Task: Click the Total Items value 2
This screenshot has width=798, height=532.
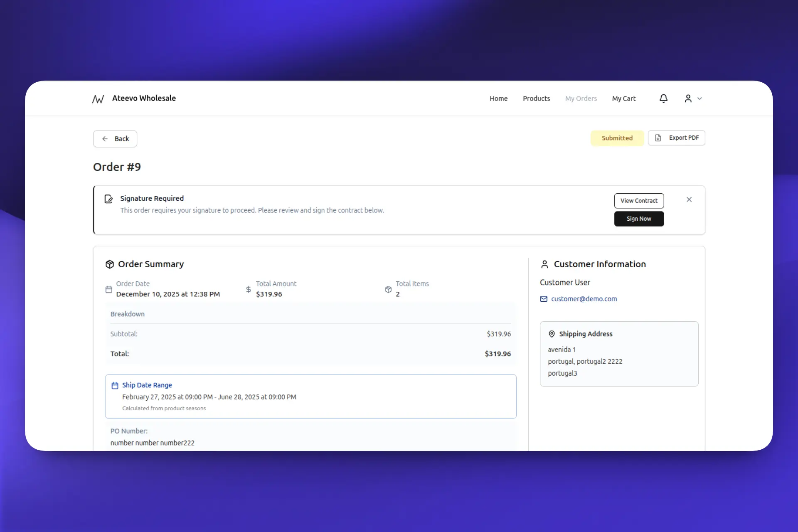Action: tap(398, 294)
